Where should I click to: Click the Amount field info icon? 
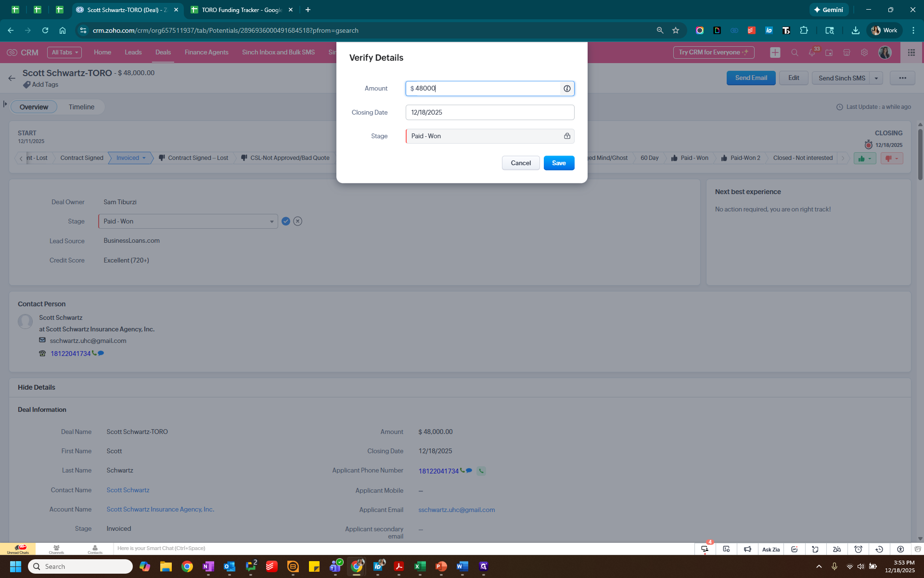(x=567, y=89)
